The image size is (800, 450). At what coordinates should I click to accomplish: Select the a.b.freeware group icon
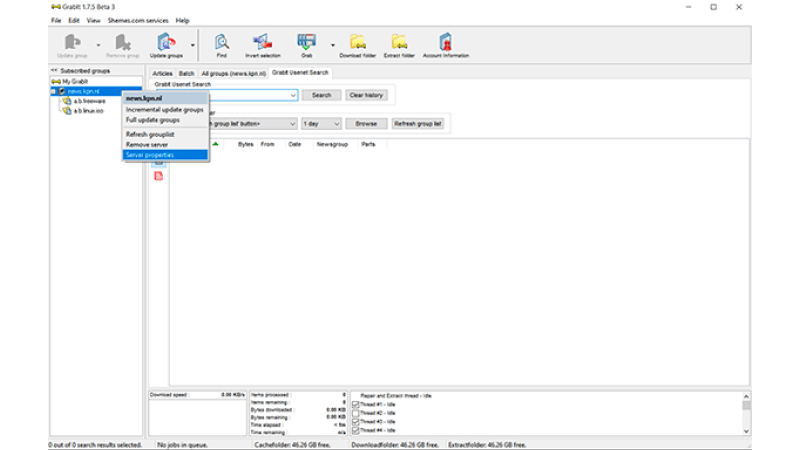click(67, 101)
